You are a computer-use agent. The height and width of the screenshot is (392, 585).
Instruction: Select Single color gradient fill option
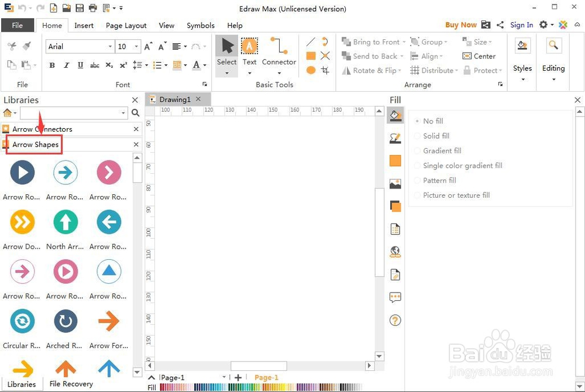418,166
